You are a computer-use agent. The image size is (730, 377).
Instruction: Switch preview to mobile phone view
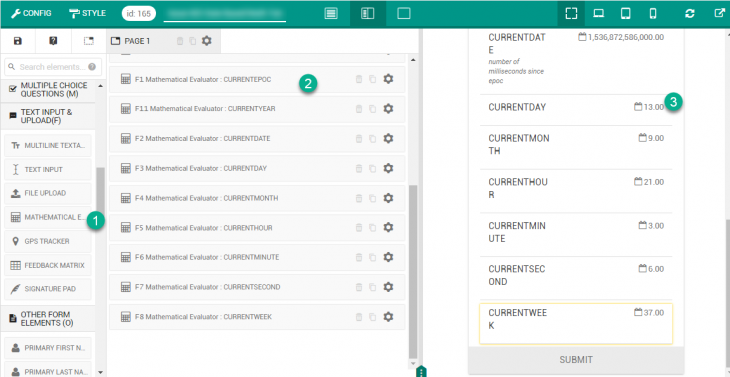click(653, 13)
